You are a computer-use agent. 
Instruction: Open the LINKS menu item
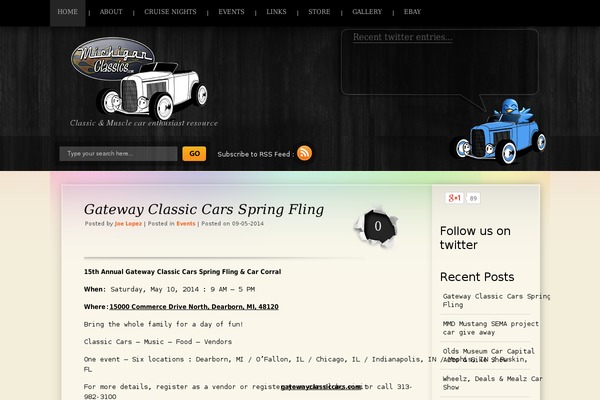pos(276,12)
